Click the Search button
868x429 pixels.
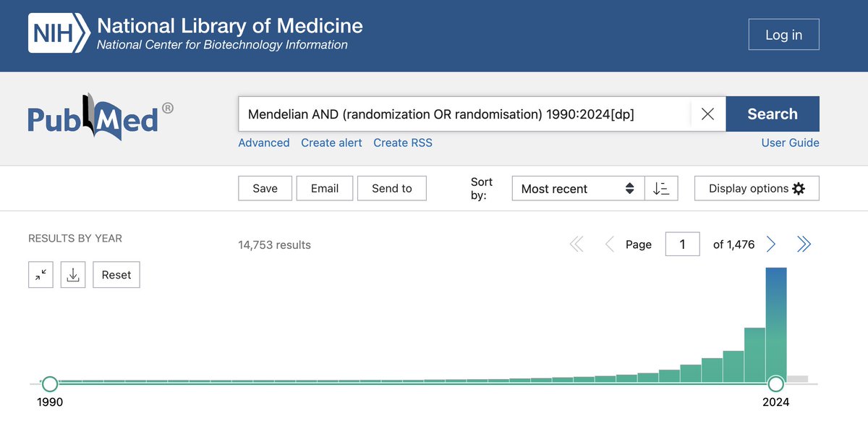point(773,114)
